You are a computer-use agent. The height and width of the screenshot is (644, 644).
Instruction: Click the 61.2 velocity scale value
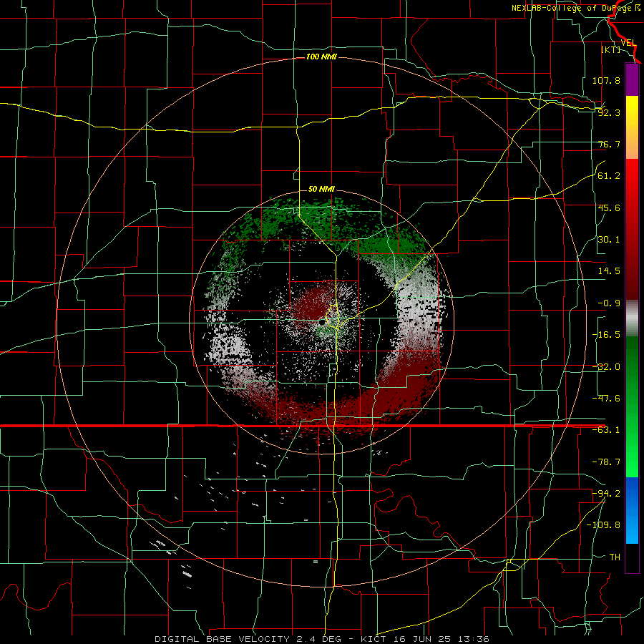point(609,176)
